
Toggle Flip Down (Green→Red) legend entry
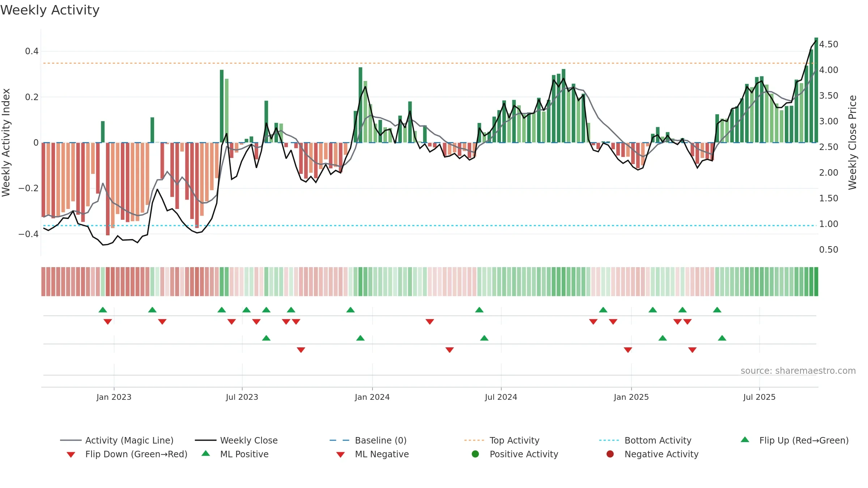click(127, 454)
